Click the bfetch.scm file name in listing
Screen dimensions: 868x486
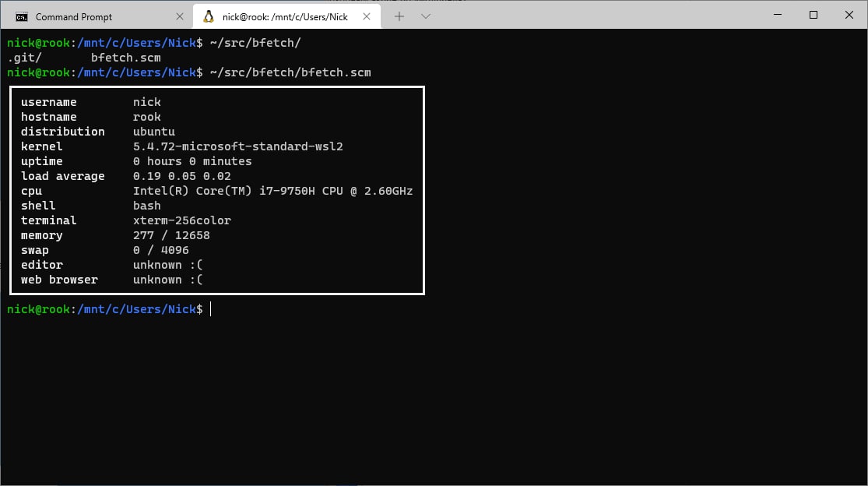click(x=126, y=58)
